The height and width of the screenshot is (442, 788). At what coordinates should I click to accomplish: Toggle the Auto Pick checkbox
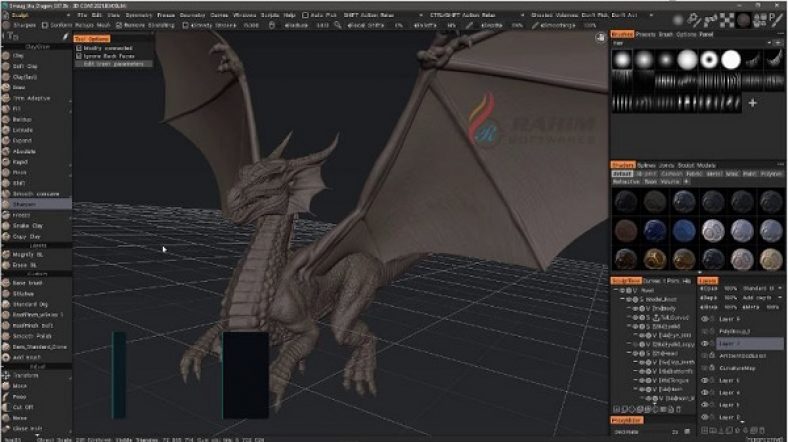pos(306,16)
